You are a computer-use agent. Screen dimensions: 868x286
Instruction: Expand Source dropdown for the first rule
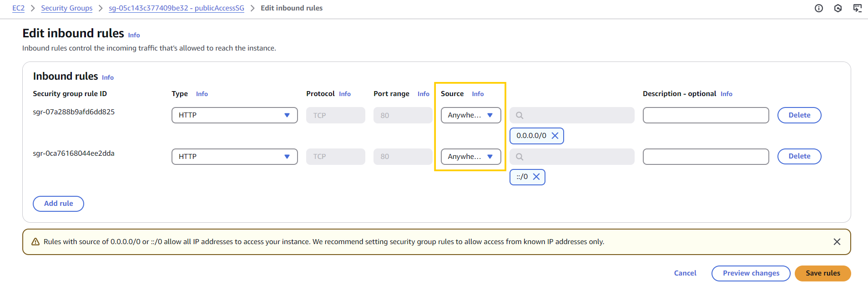[470, 115]
